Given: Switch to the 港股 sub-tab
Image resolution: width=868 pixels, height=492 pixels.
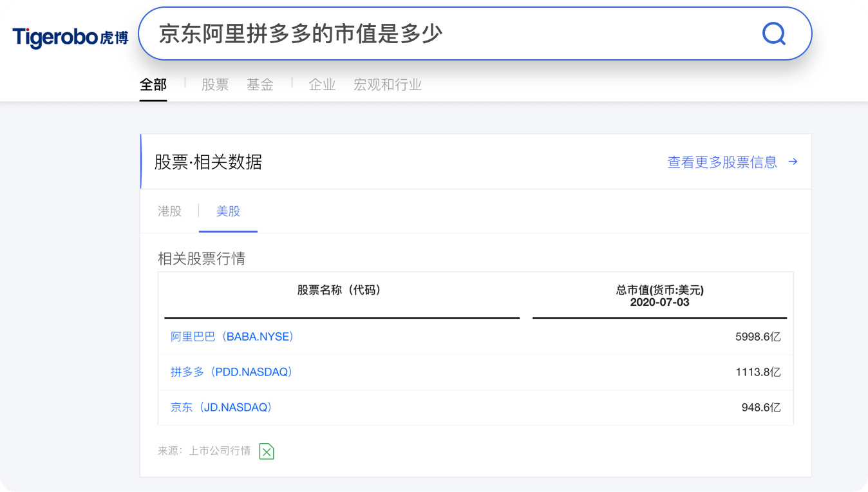Looking at the screenshot, I should 170,211.
